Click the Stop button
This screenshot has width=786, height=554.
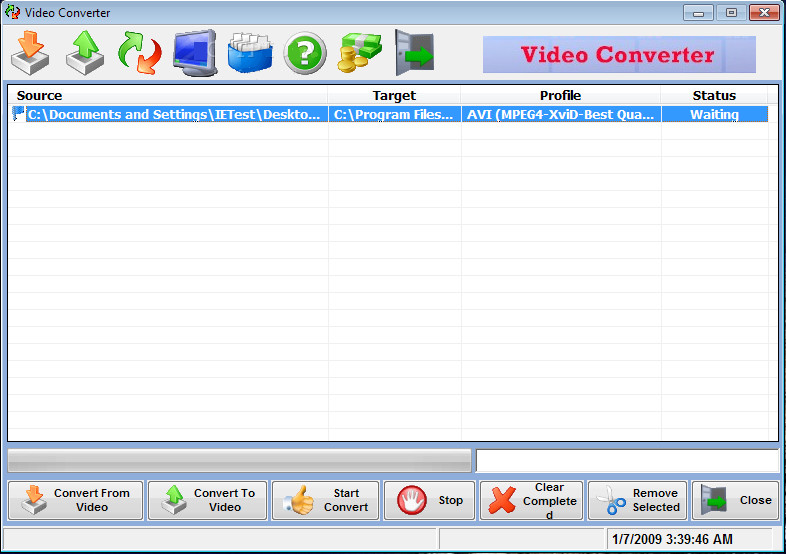pos(429,500)
